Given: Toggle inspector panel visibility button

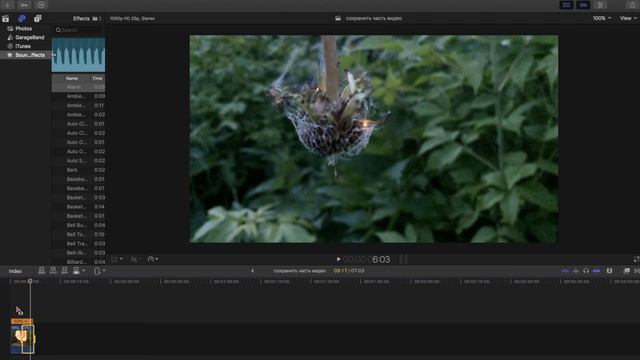Looking at the screenshot, I should pyautogui.click(x=600, y=5).
